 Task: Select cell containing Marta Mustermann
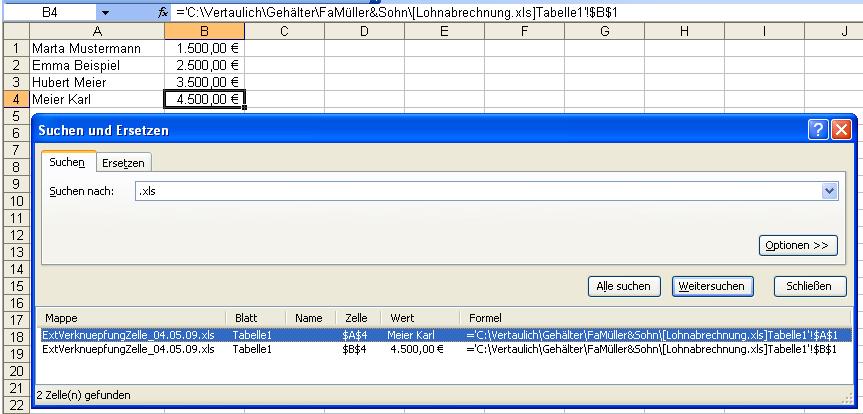pyautogui.click(x=96, y=48)
